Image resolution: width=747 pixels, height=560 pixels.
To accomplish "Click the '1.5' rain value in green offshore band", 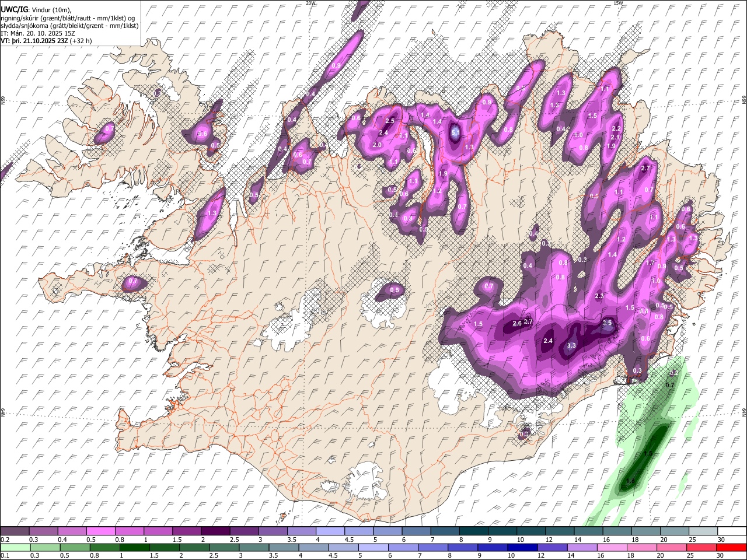I will pos(647,453).
